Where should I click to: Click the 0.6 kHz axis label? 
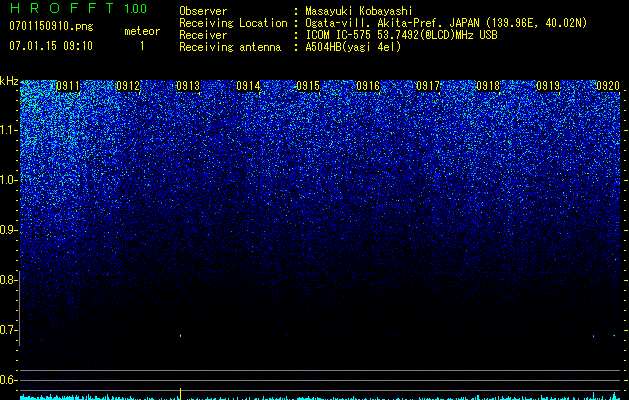click(8, 380)
